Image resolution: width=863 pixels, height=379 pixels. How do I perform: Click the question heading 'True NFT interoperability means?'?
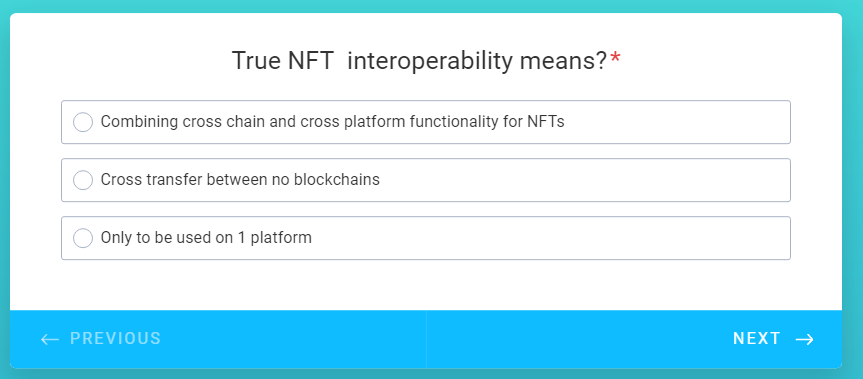[419, 61]
